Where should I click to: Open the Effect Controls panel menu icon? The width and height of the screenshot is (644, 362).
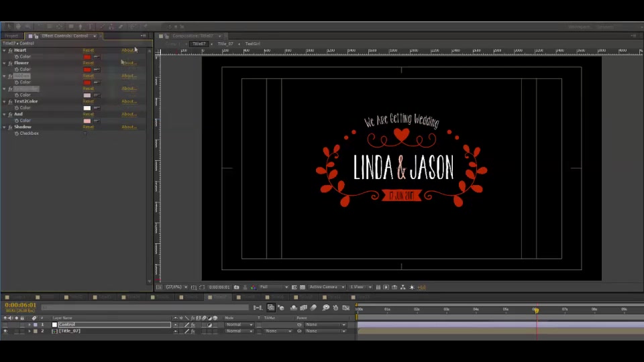[x=143, y=36]
